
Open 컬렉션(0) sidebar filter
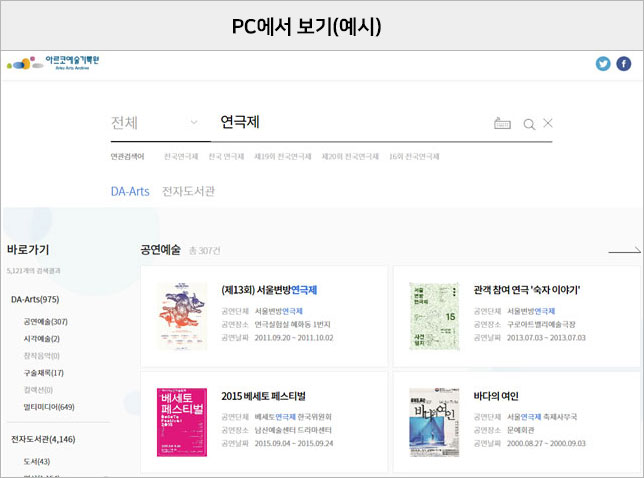[38, 390]
